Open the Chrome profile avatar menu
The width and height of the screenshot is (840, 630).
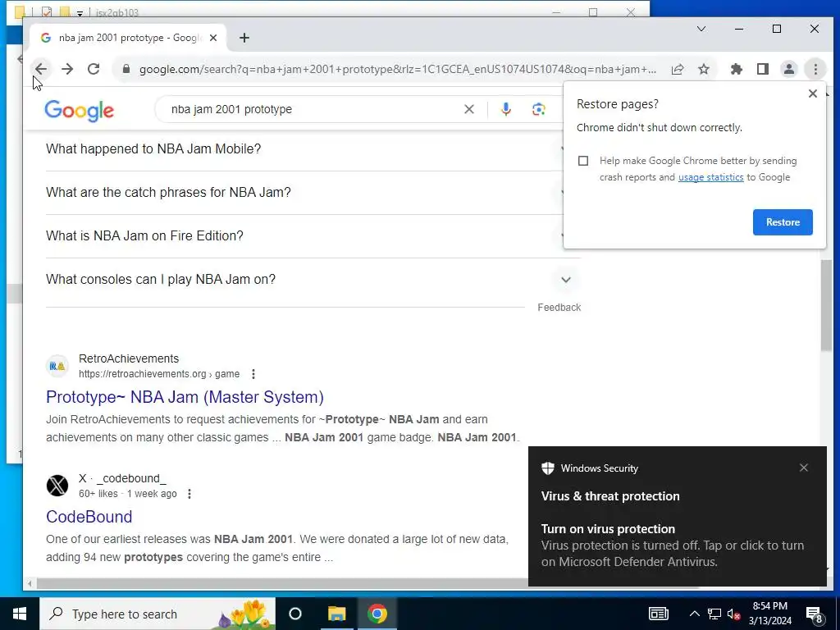tap(789, 69)
